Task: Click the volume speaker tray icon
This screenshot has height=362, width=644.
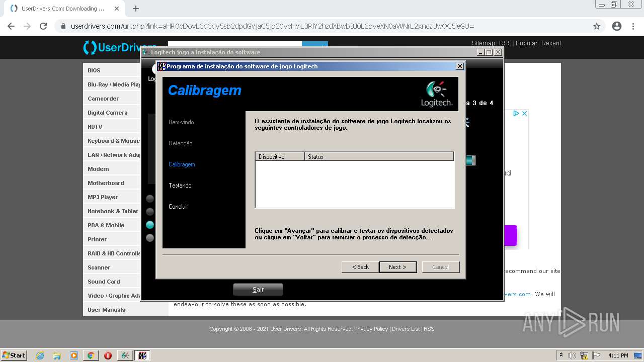Action: pos(572,355)
